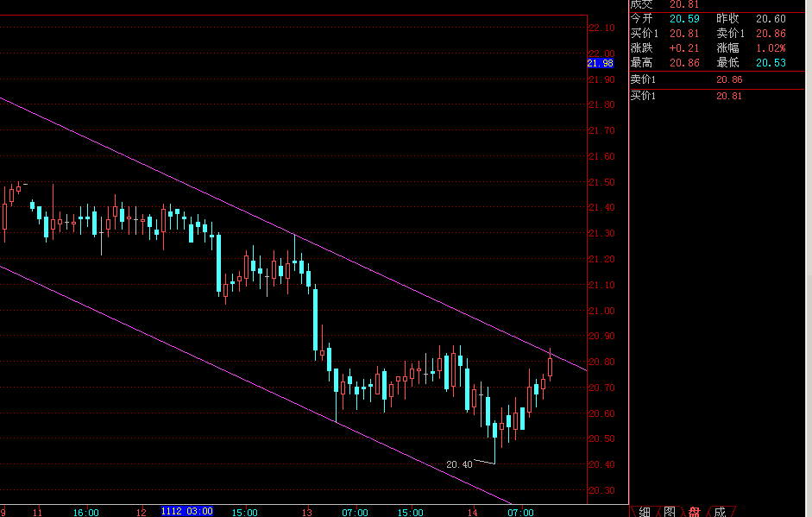The height and width of the screenshot is (517, 812).
Task: Click the 21.00 price axis label
Action: pos(601,311)
